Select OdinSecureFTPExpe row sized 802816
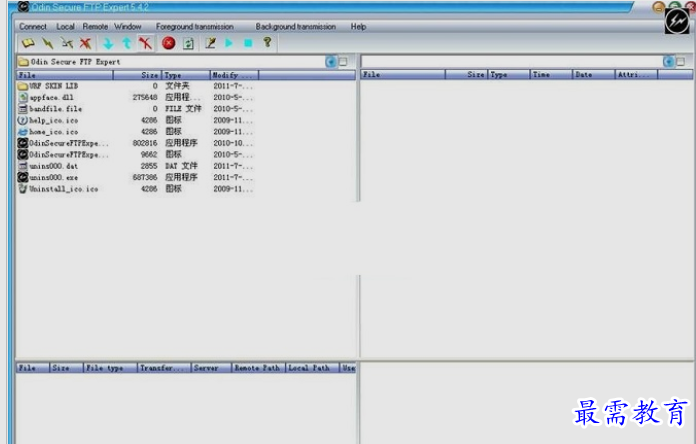The image size is (696, 444). click(135, 143)
